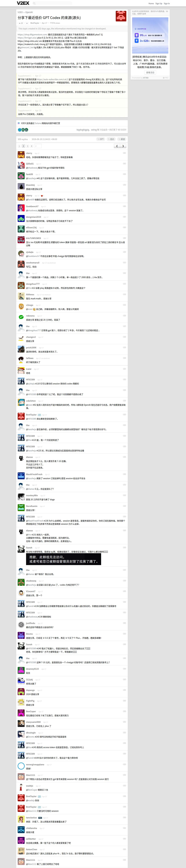Open chungev2's avatar
Screen dimensions: 186x868
pos(21,338)
